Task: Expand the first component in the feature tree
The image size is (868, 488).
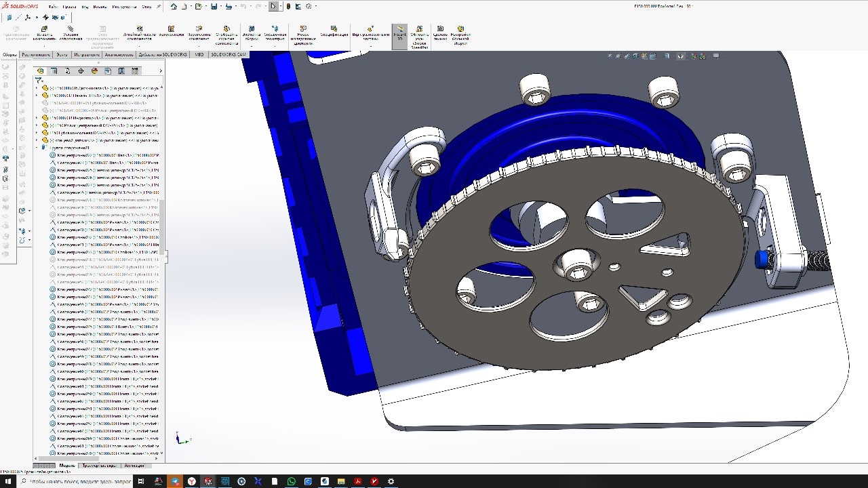Action: [x=37, y=88]
